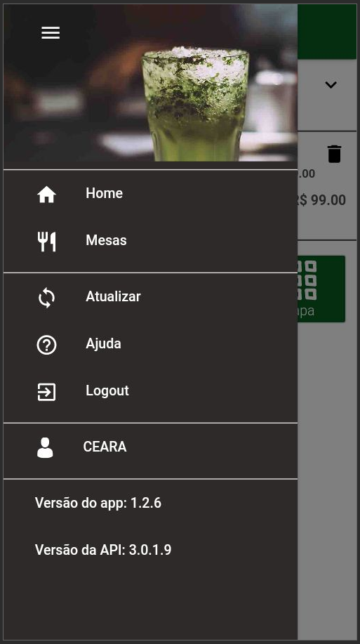Image resolution: width=360 pixels, height=644 pixels.
Task: Click the Atualizar sync arrows icon
Action: point(46,298)
